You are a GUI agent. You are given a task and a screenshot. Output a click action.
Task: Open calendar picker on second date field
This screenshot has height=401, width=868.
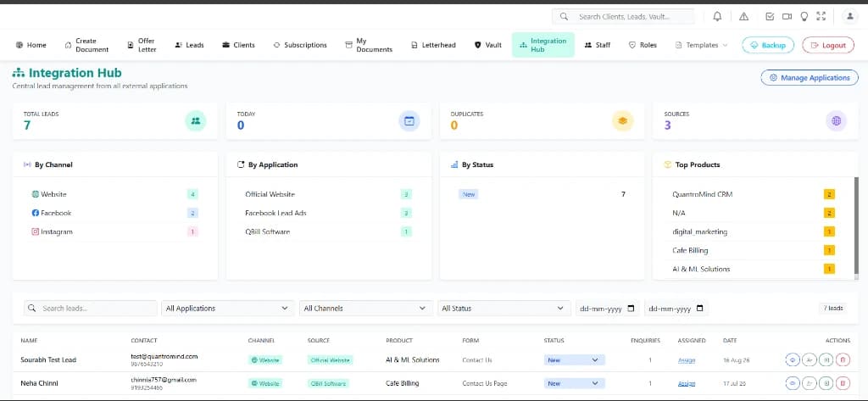pos(699,309)
